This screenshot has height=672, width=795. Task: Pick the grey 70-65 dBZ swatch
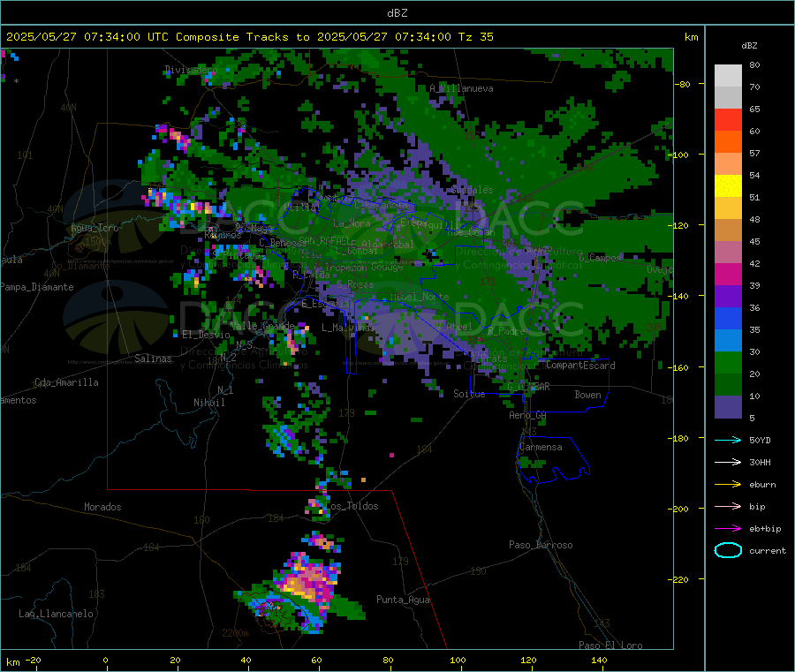728,98
